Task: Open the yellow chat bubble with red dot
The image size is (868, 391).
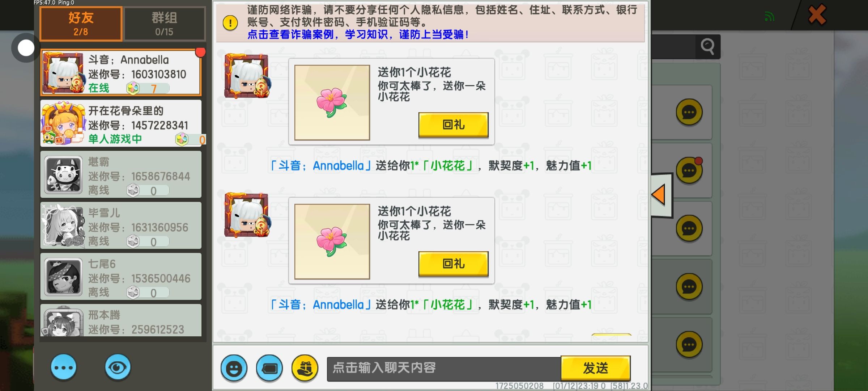Action: [689, 170]
